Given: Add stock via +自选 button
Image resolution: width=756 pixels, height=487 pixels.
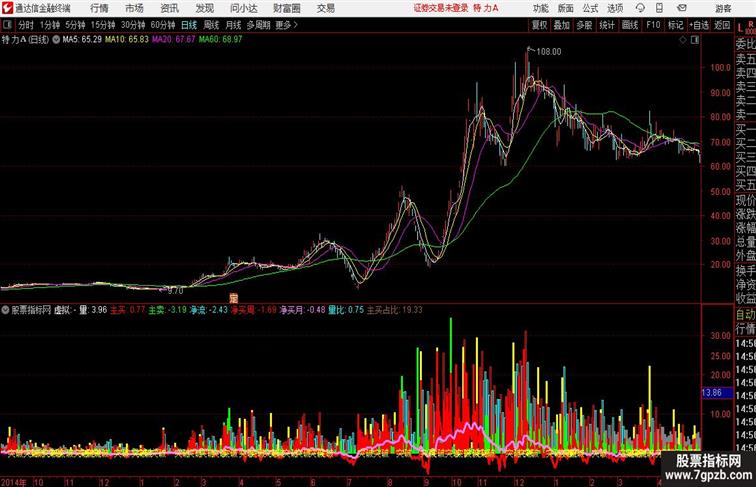Looking at the screenshot, I should click(699, 25).
